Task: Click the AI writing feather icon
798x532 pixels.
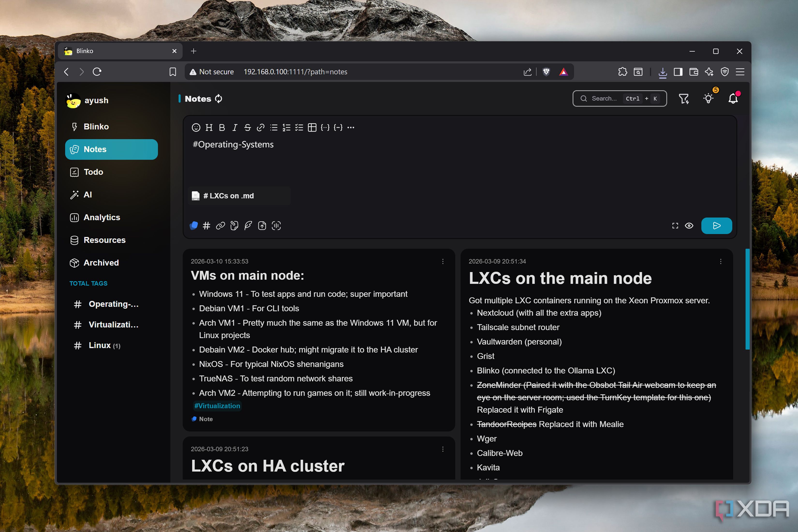Action: pyautogui.click(x=248, y=226)
